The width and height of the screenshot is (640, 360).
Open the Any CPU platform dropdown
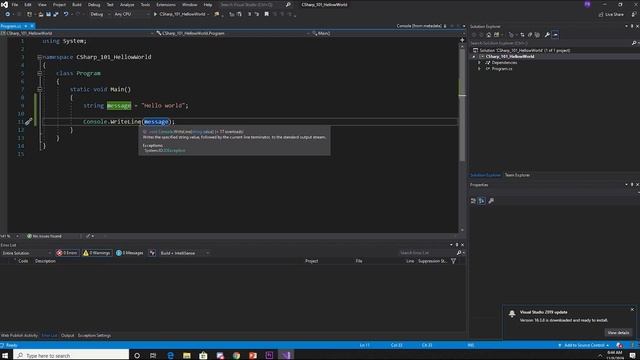click(x=131, y=14)
